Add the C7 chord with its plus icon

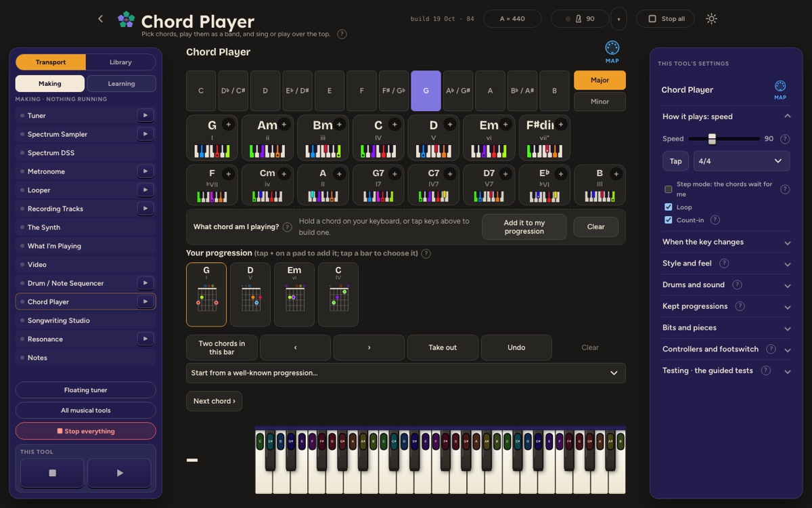point(450,174)
